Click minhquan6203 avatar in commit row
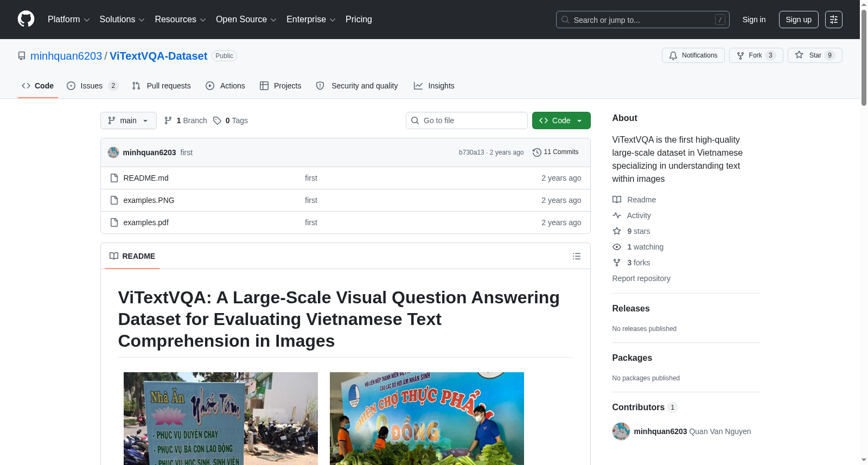The height and width of the screenshot is (465, 868). click(113, 152)
